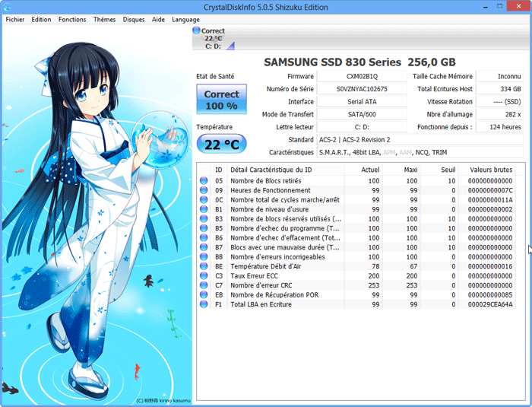Click the status orb for ID B3 row
The width and height of the screenshot is (532, 407).
pos(204,218)
